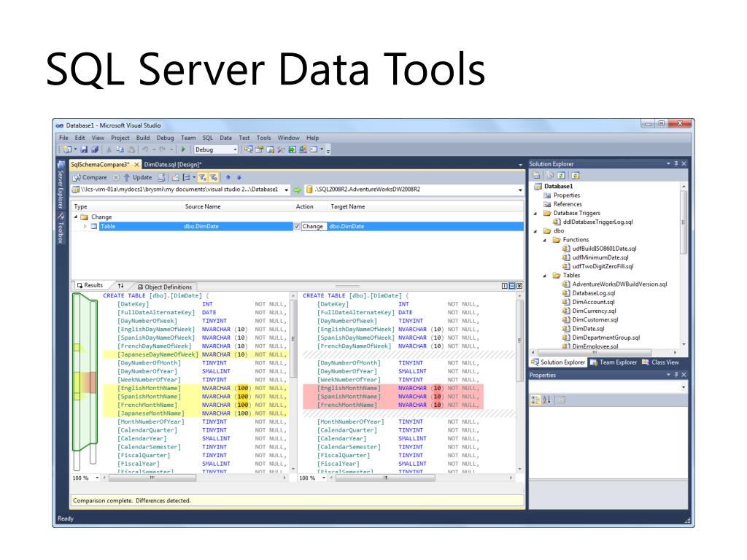Click the swap arrows icon beside Results tab
The image size is (747, 560).
point(120,286)
